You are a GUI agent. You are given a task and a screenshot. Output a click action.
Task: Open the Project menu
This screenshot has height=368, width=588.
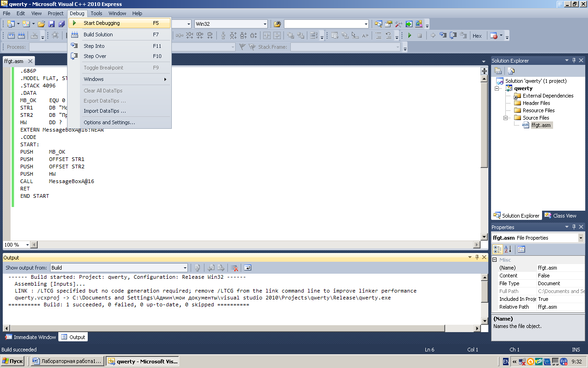[56, 13]
